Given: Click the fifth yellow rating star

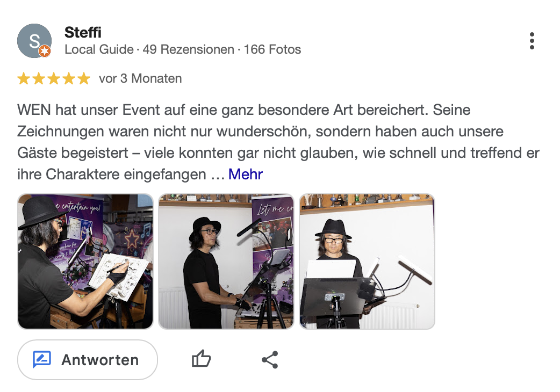Looking at the screenshot, I should [84, 78].
